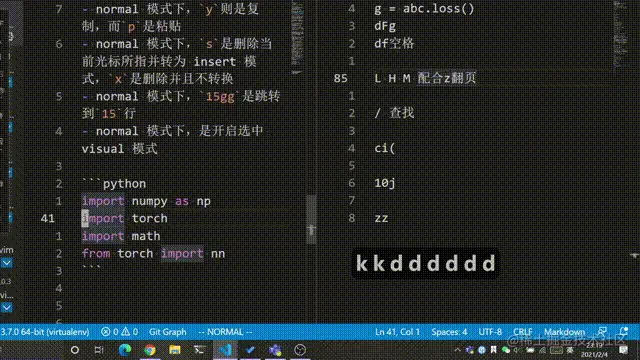The height and width of the screenshot is (360, 640).
Task: Change indentation via Spaces: 4
Action: click(449, 332)
